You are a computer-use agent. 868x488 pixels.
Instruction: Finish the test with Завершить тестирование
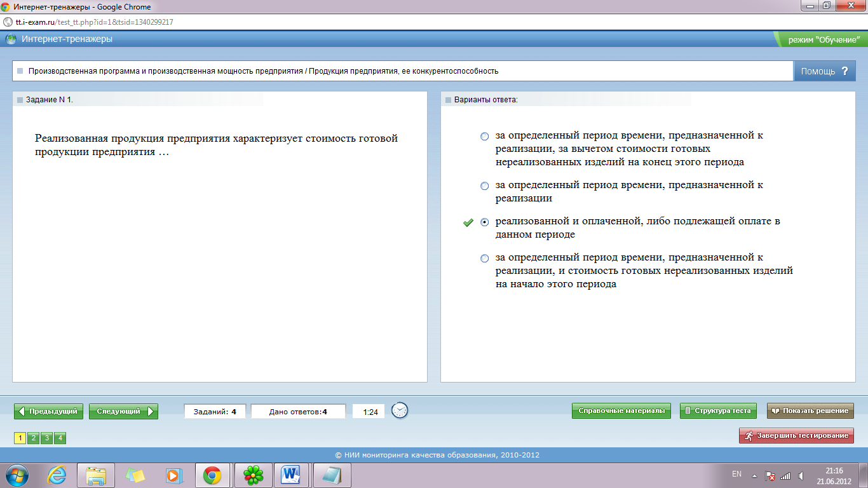(796, 435)
